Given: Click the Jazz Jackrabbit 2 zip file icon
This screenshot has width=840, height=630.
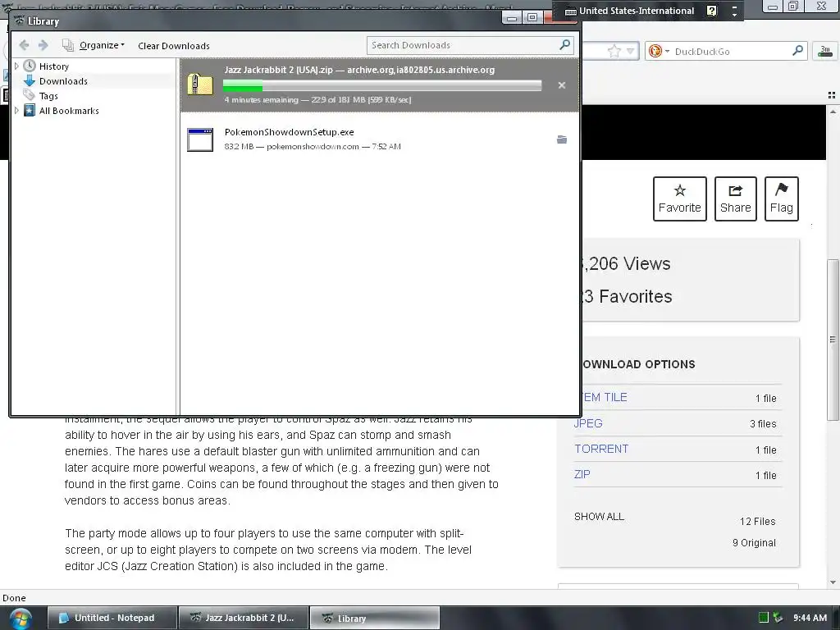Looking at the screenshot, I should click(x=200, y=84).
